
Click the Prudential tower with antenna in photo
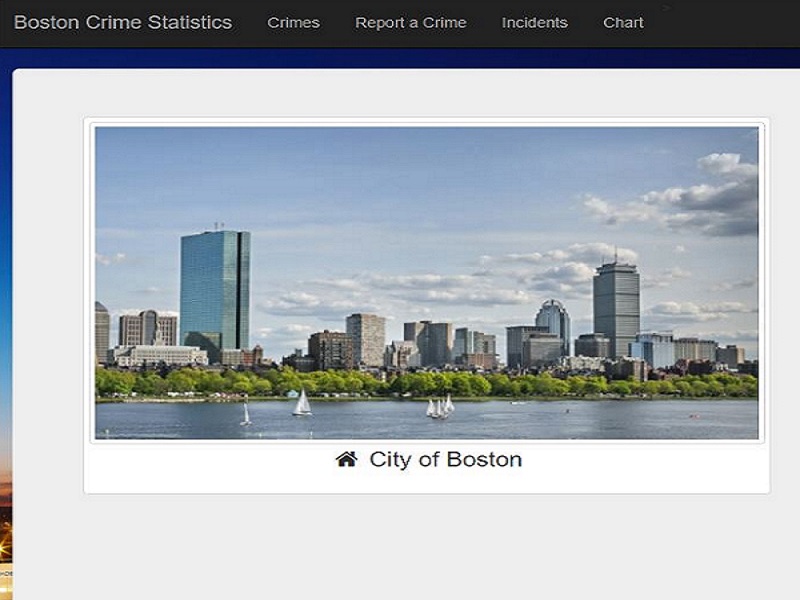coord(616,306)
